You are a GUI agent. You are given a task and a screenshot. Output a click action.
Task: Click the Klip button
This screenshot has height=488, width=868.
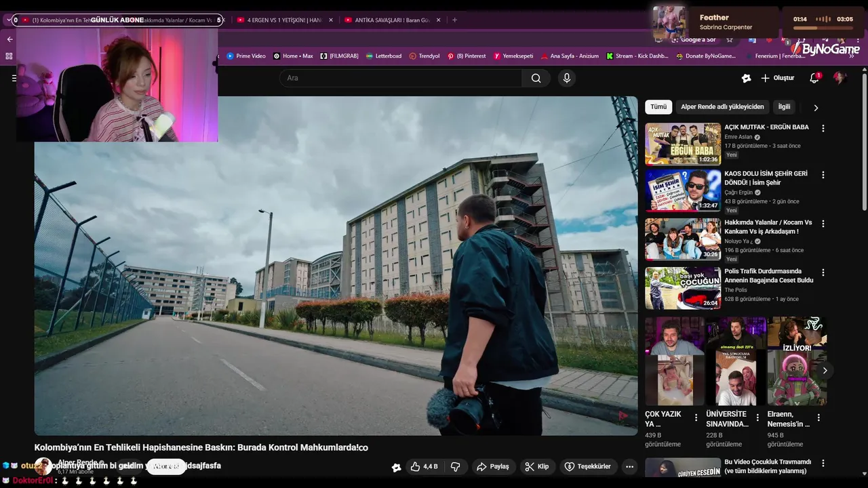point(536,466)
